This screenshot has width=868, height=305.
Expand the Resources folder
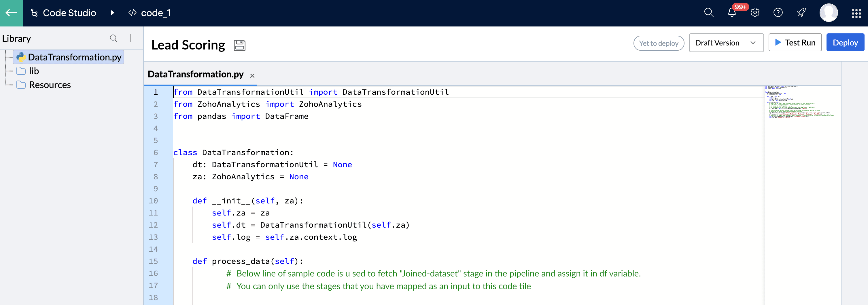50,85
